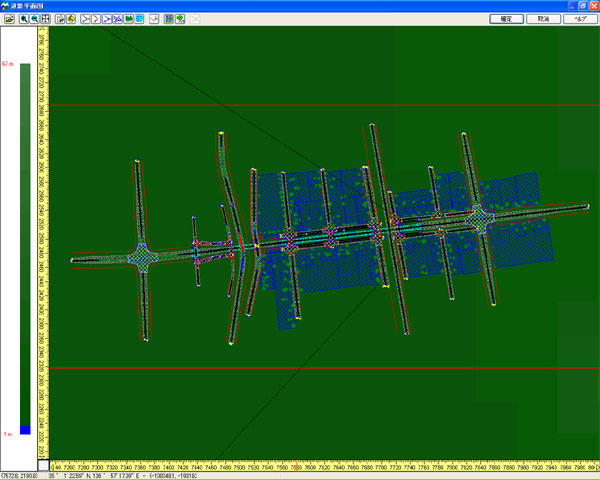The height and width of the screenshot is (480, 600).
Task: Click the fit-to-view icon beside zoom out
Action: pyautogui.click(x=46, y=19)
